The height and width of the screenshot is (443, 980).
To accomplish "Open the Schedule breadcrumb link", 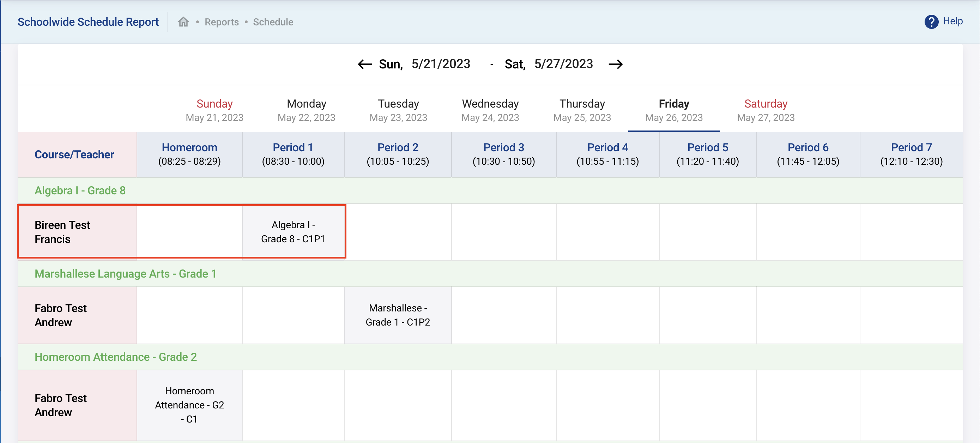I will click(x=273, y=22).
